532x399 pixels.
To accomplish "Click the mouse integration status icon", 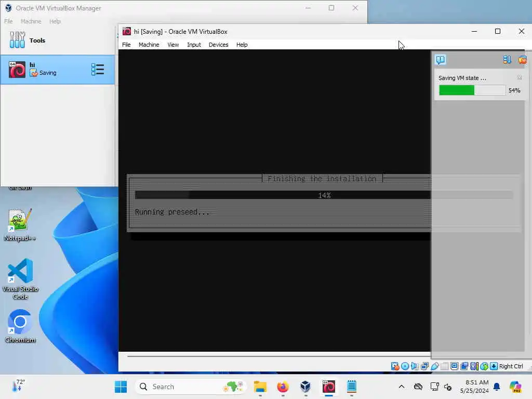I will point(484,366).
